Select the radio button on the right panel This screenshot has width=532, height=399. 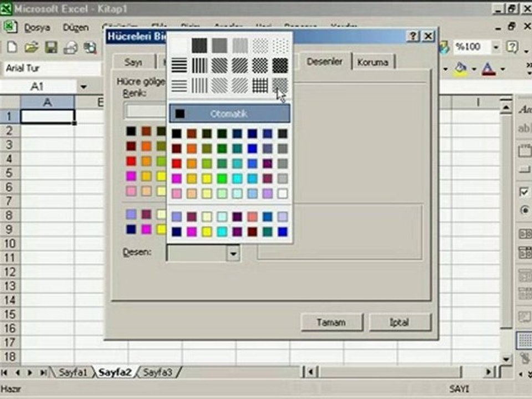(525, 211)
